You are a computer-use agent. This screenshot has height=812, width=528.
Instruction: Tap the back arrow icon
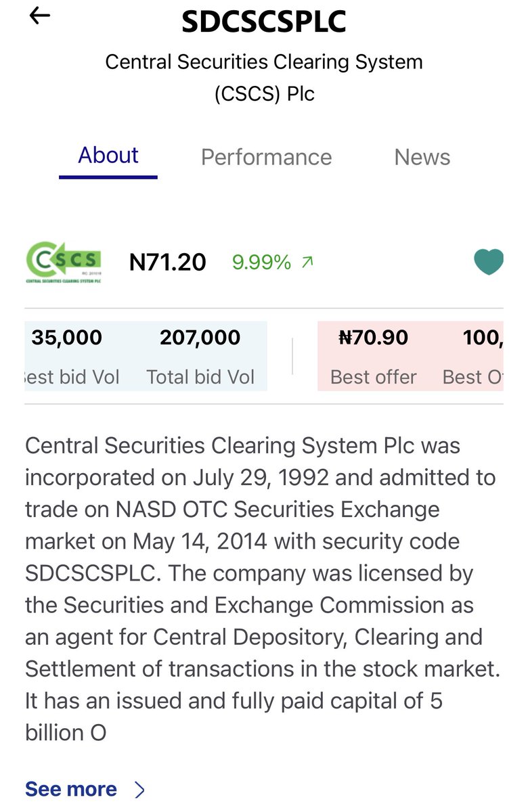coord(40,17)
